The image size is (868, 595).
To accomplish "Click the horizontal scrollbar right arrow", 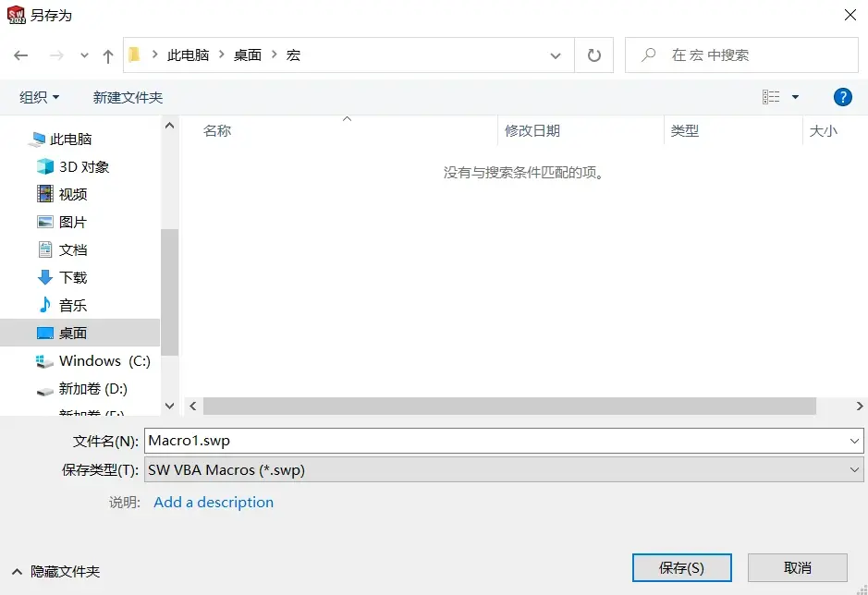I will coord(859,406).
